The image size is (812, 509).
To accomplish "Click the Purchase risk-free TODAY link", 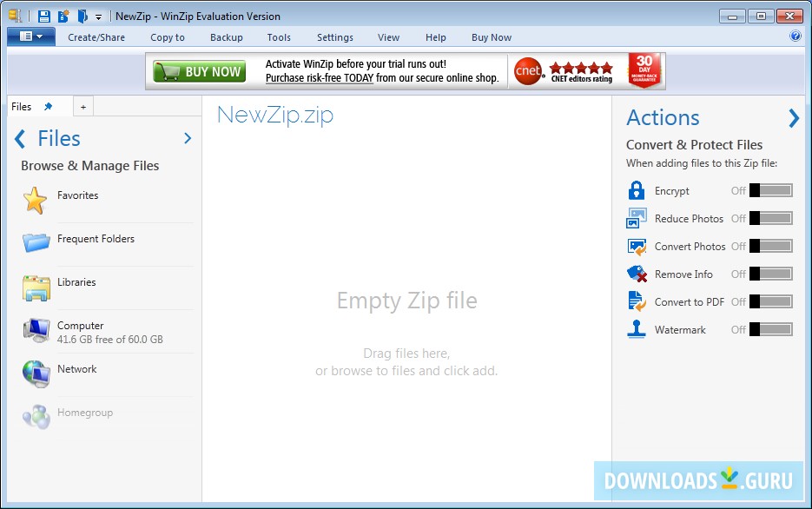I will pyautogui.click(x=320, y=78).
